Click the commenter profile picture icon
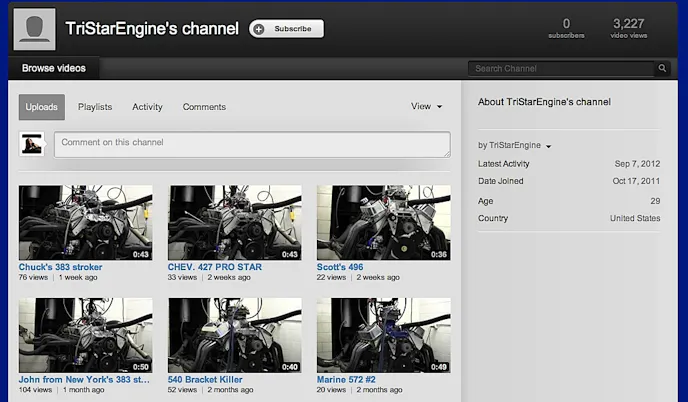Screen dimensions: 688x402 (34, 144)
